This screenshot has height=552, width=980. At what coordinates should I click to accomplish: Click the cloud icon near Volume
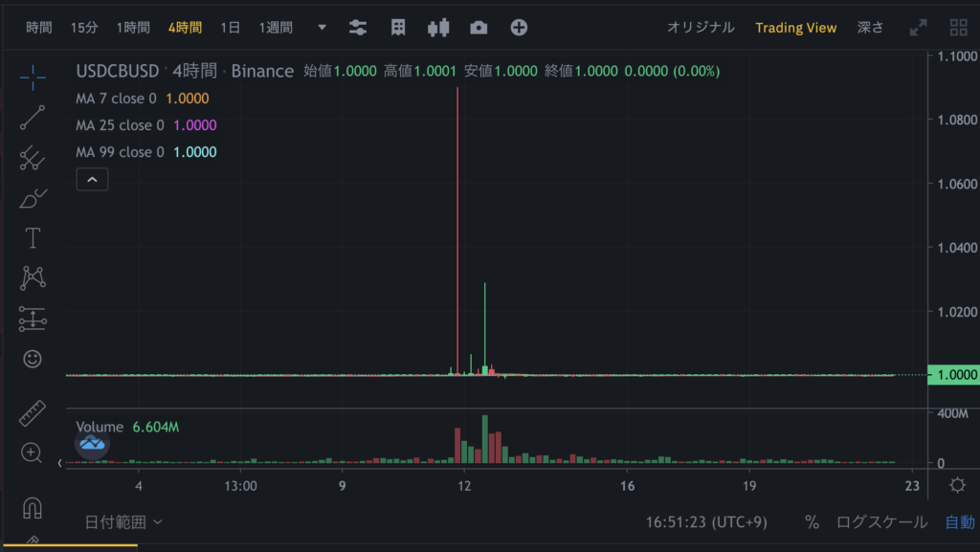[93, 443]
